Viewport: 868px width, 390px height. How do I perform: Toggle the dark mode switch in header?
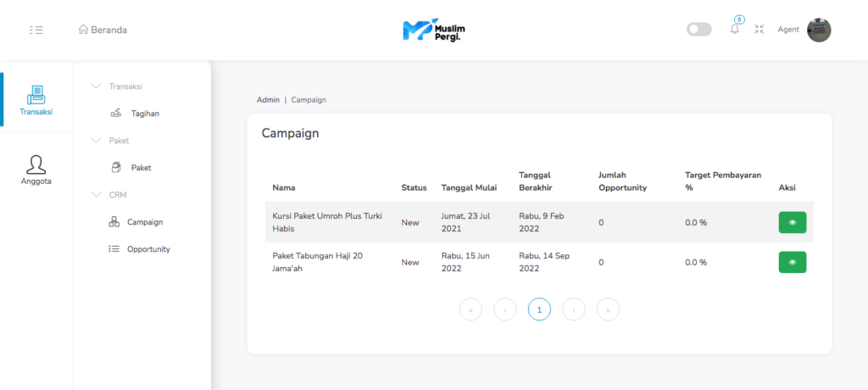(x=698, y=30)
